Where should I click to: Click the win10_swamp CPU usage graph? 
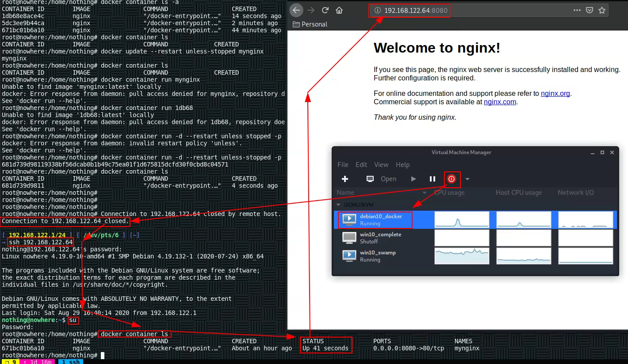[462, 256]
